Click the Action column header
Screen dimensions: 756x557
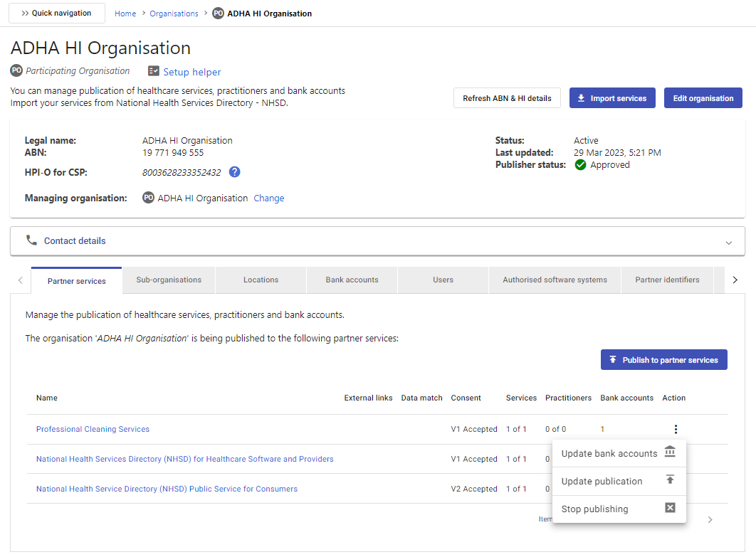[673, 398]
